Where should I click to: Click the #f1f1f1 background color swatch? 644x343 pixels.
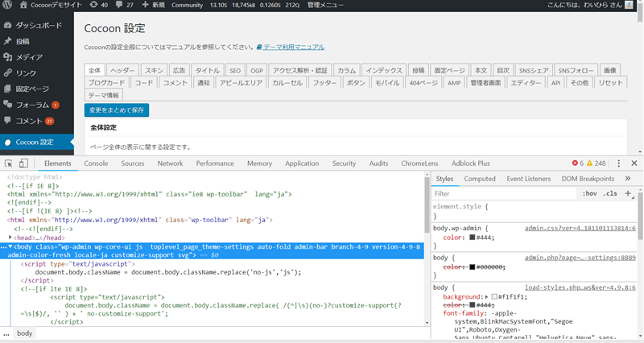(x=494, y=296)
